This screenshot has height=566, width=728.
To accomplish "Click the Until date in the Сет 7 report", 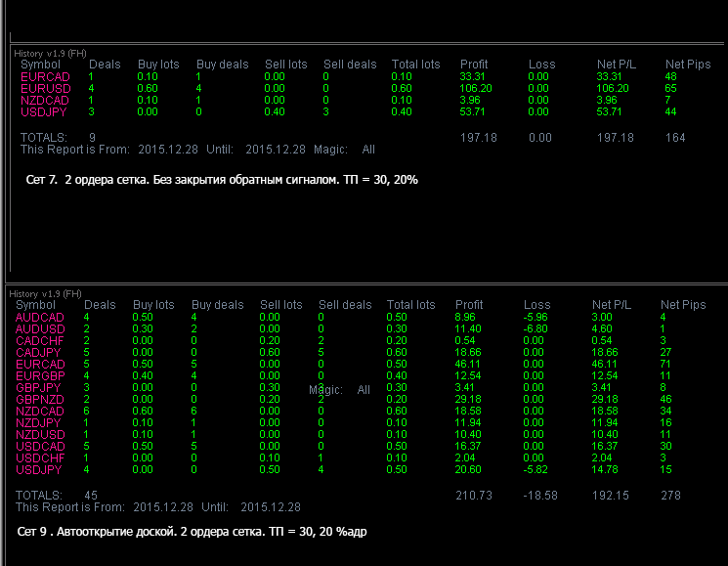I will coord(276,150).
